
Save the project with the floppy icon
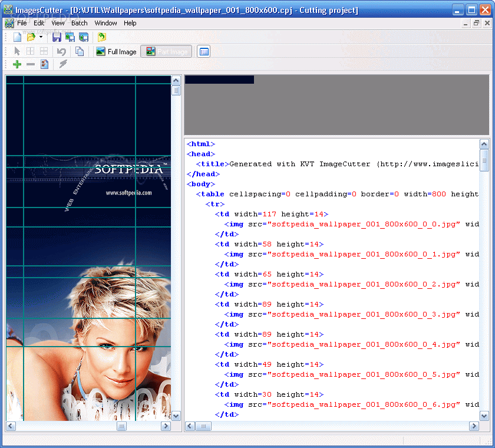[57, 37]
